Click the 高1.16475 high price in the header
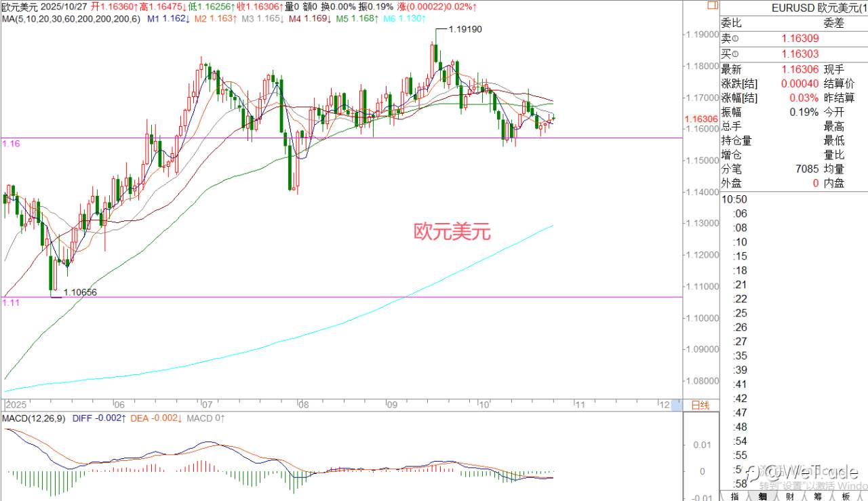The image size is (868, 501). 163,6
